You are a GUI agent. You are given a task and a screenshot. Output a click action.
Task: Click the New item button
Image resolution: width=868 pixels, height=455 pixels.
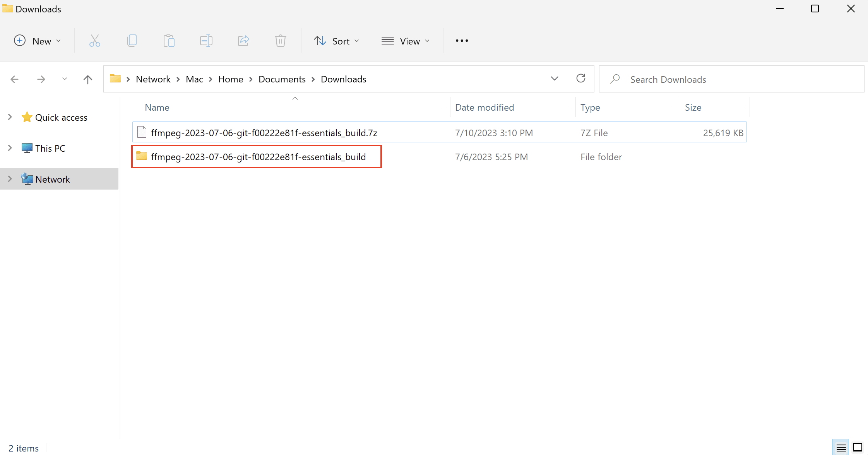pos(37,40)
